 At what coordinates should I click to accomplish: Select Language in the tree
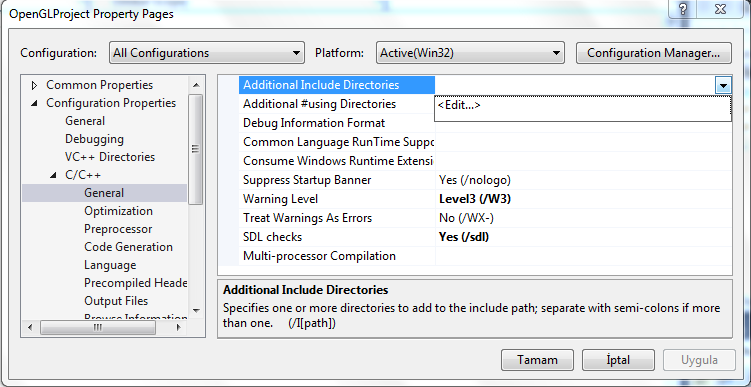coord(110,265)
